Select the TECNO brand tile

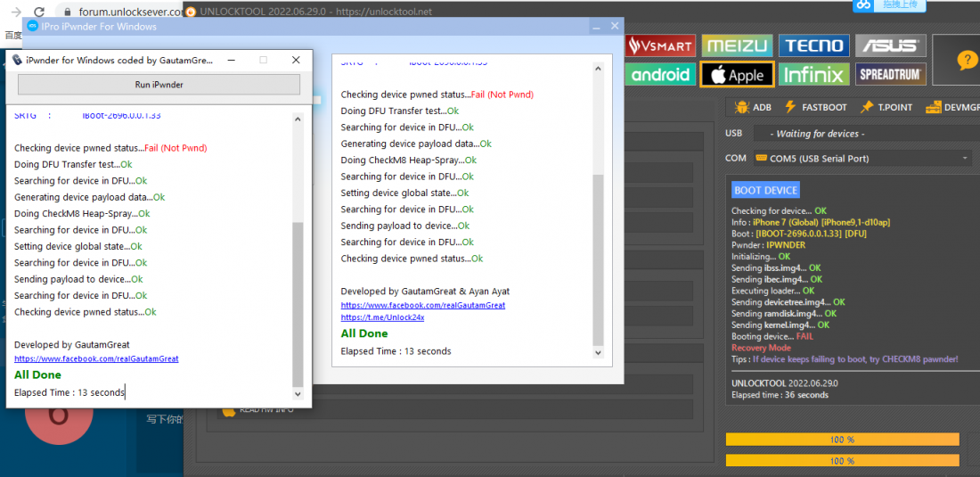(813, 45)
